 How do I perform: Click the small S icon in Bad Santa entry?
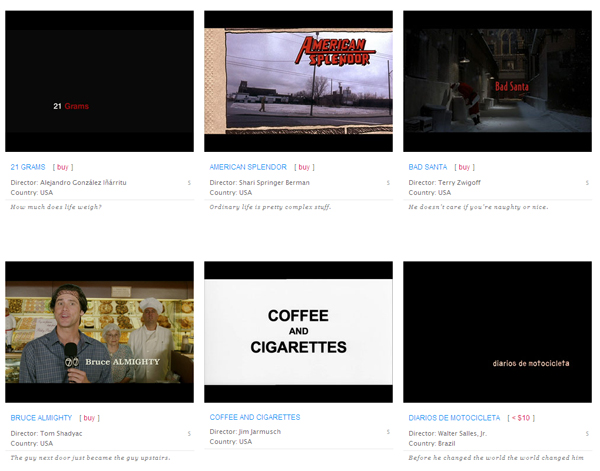[588, 183]
